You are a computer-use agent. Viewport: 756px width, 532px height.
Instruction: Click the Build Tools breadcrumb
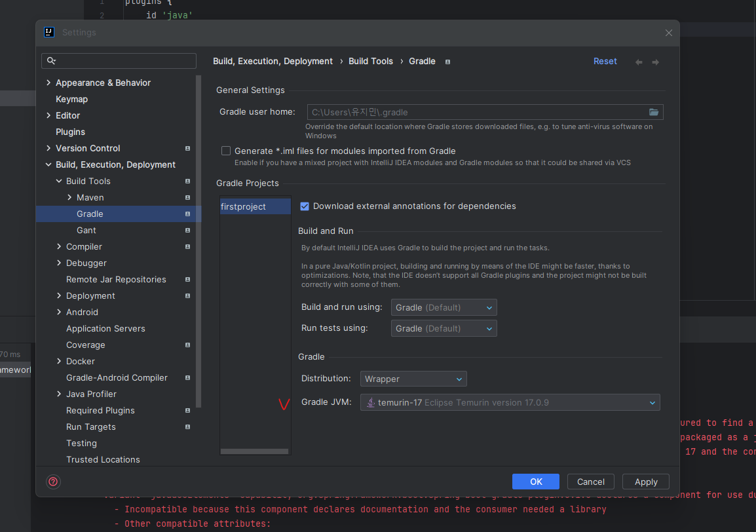[371, 61]
